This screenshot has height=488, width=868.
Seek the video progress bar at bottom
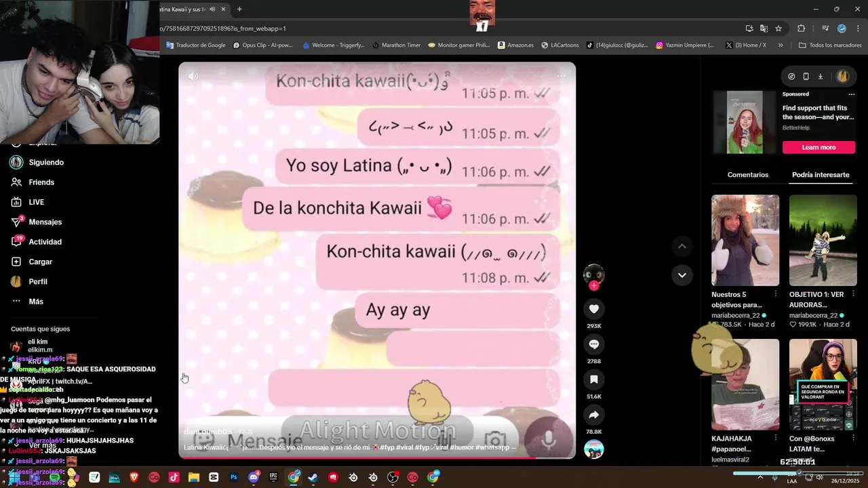pyautogui.click(x=377, y=457)
